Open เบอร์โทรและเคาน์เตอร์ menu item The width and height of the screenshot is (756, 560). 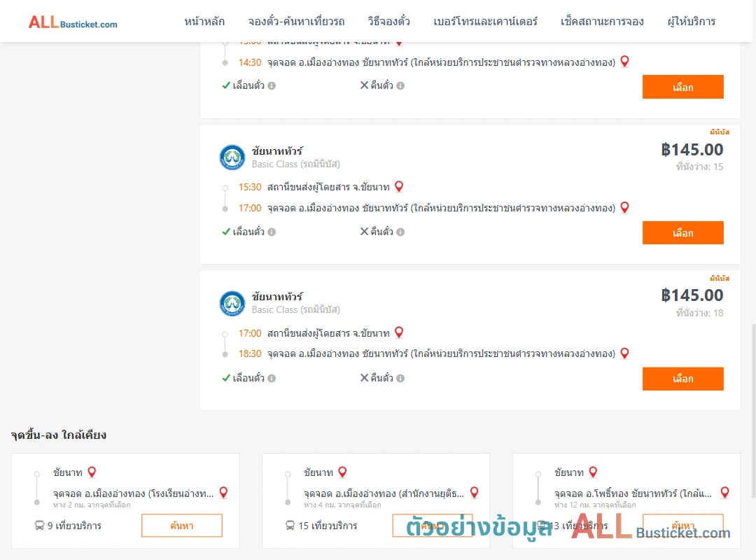[485, 22]
